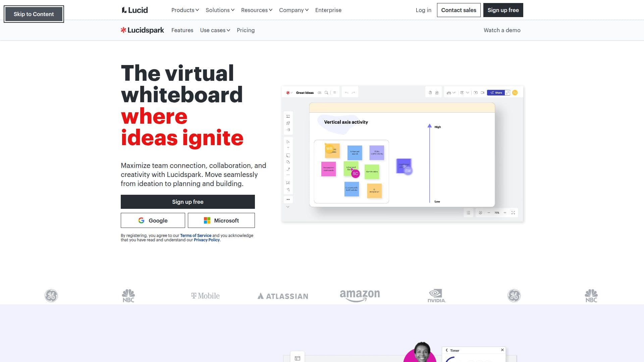Open the Terms of Service link
Viewport: 644px width, 362px height.
tap(196, 236)
